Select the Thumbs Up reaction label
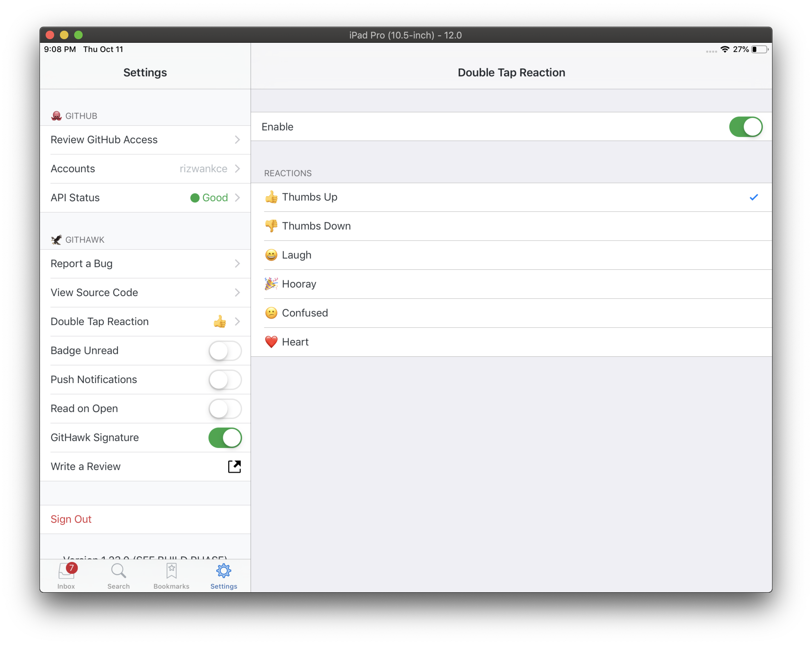Viewport: 812px width, 645px height. [x=310, y=197]
